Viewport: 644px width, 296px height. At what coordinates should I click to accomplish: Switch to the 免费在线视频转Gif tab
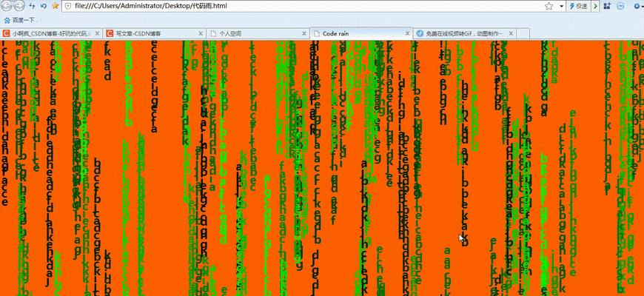click(465, 33)
